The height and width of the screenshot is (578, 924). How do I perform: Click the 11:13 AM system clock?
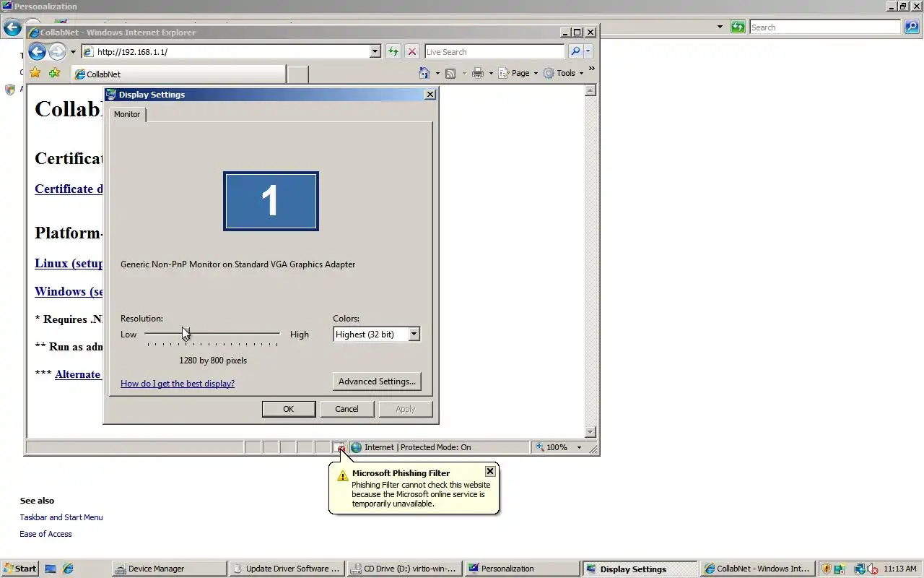[900, 569]
